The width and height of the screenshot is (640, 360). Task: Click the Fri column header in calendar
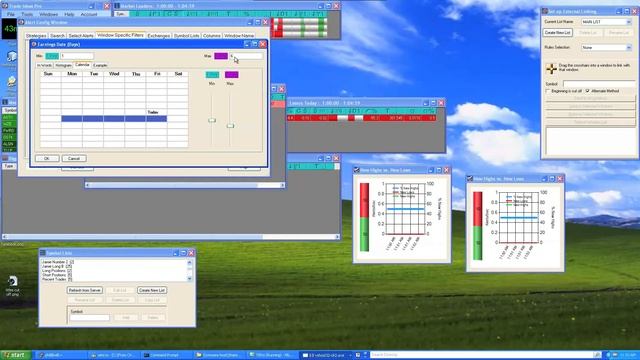click(157, 74)
